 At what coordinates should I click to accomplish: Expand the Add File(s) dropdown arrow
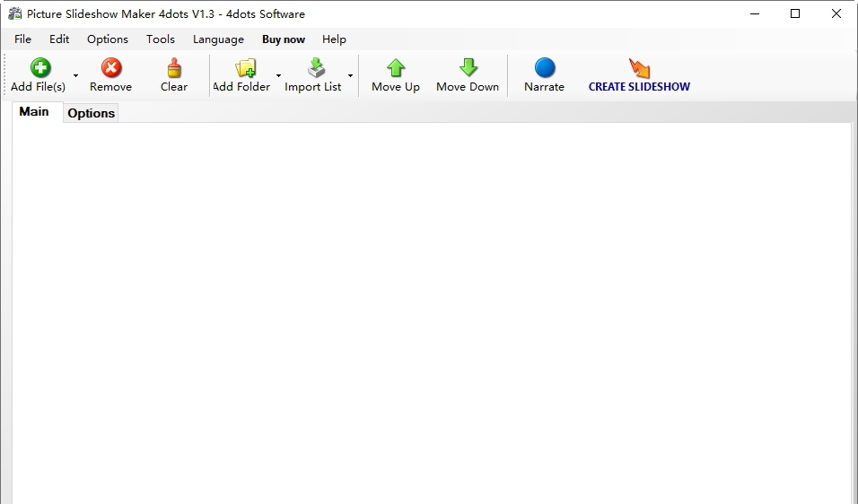pos(75,75)
